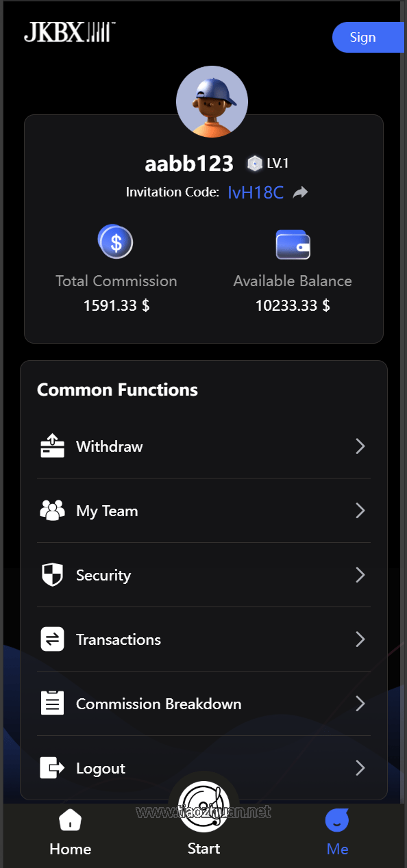Expand the Security row chevron
Viewport: 407px width, 868px height.
click(x=360, y=575)
